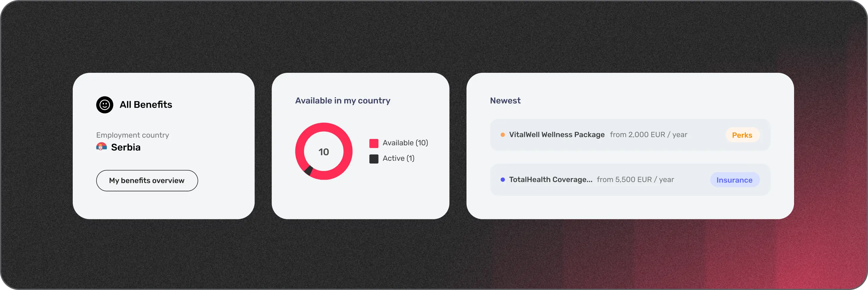Click the dark Active legend swatch
Viewport: 868px width, 290px height.
coord(374,159)
